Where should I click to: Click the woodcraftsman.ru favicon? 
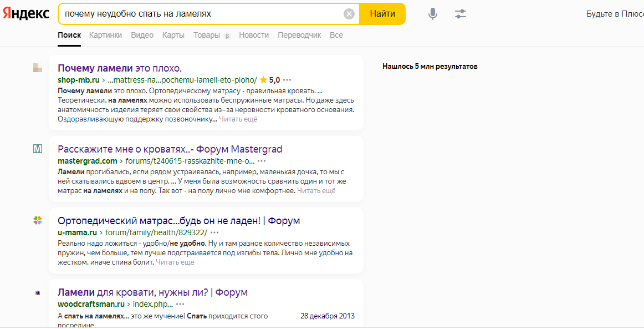point(38,293)
